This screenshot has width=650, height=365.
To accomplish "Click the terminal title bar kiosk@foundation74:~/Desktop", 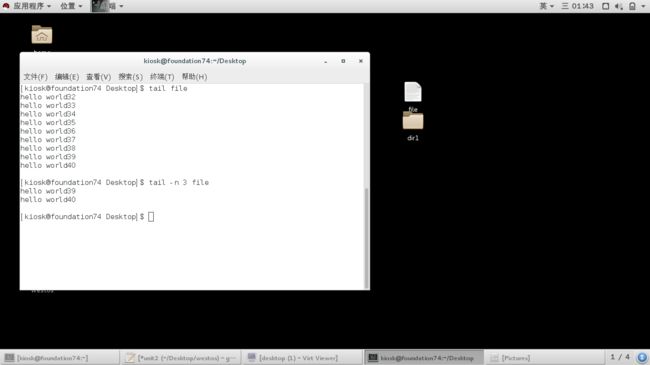I will [195, 61].
